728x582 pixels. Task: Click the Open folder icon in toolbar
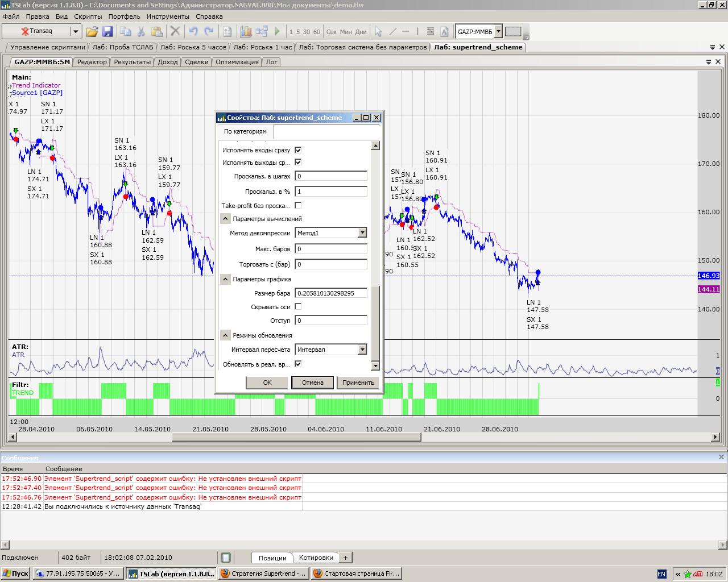coord(92,32)
